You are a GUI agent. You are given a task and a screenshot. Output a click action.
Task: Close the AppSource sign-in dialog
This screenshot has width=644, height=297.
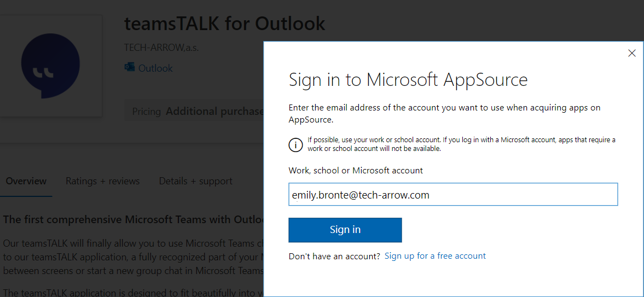pos(632,53)
